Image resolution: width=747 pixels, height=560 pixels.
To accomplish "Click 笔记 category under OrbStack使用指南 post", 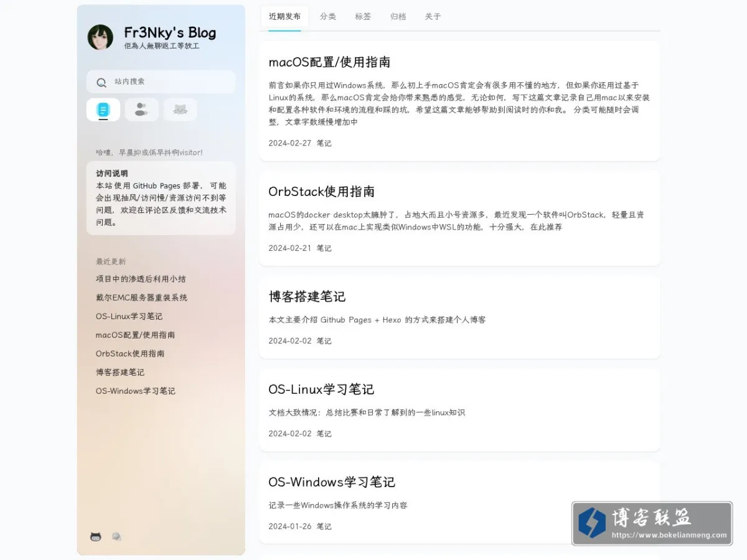I will (x=324, y=248).
